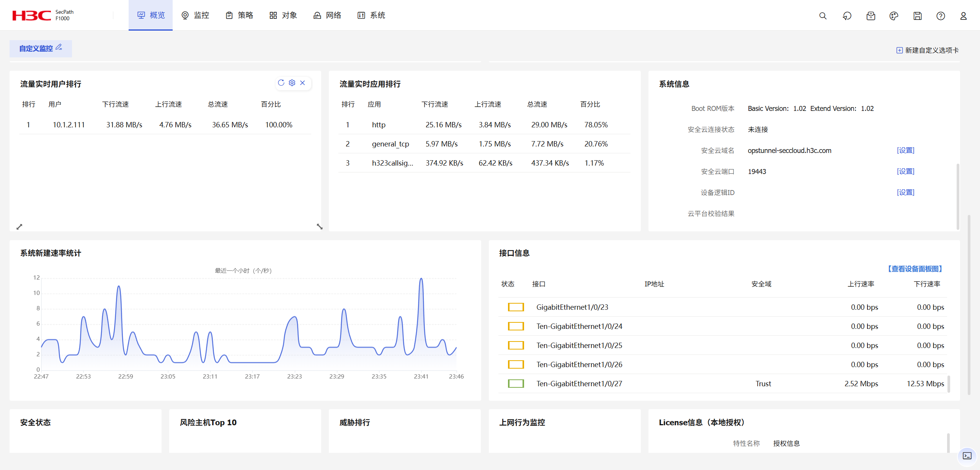The image size is (980, 470).
Task: Close the realtime user traffic widget
Action: (302, 83)
